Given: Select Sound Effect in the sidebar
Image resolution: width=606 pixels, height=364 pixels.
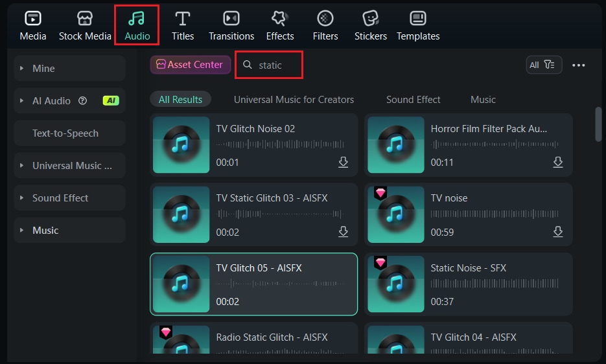Looking at the screenshot, I should (69, 198).
